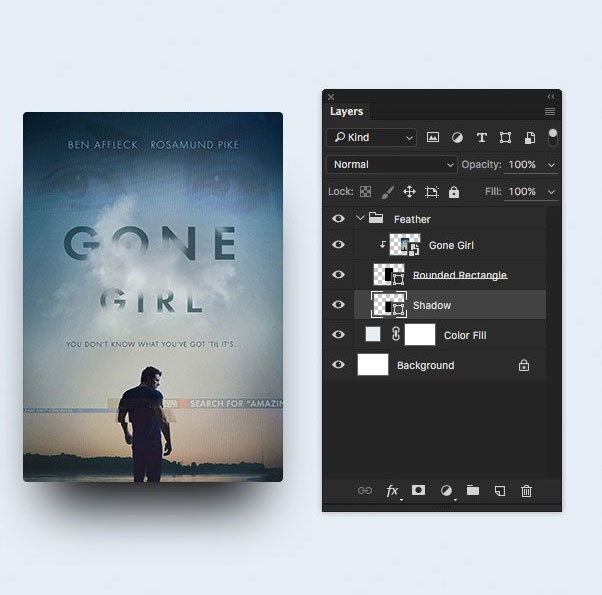
Task: Hide the Gone Girl layer
Action: point(338,245)
